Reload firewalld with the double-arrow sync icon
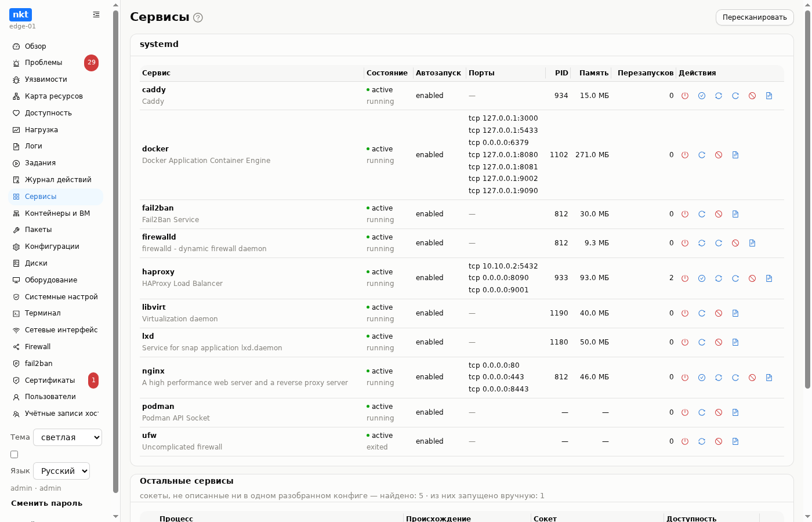The width and height of the screenshot is (812, 522). 702,243
